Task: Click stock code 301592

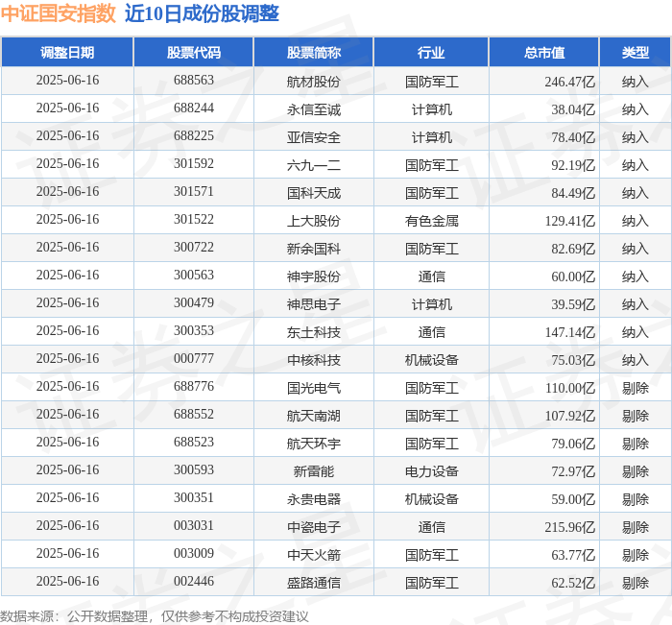Action: [194, 164]
